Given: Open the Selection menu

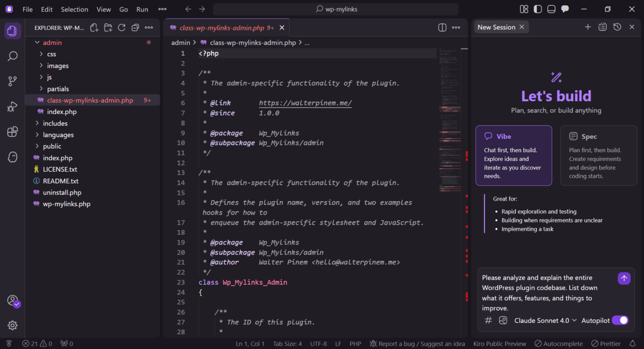Looking at the screenshot, I should pos(75,9).
